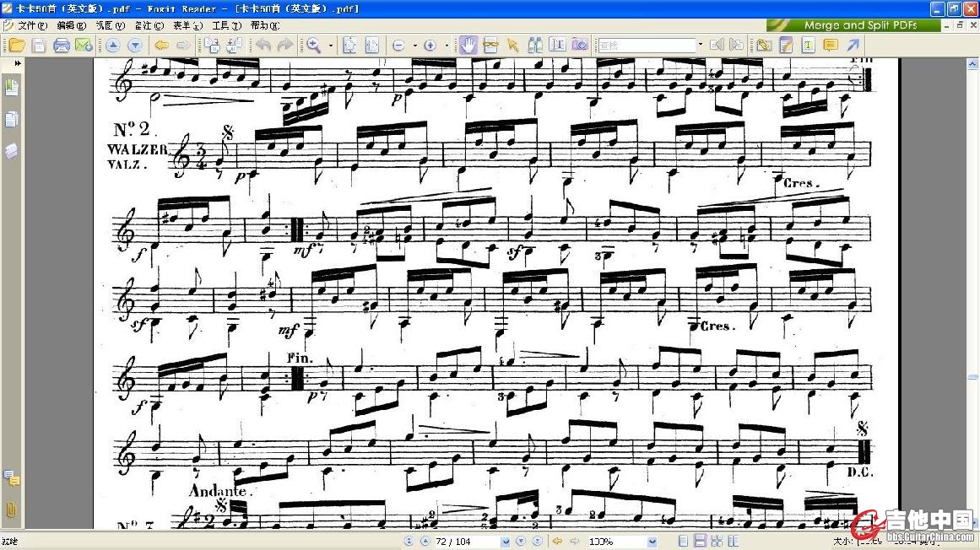Open the zoom tool dropdown arrow
980x550 pixels.
point(331,45)
